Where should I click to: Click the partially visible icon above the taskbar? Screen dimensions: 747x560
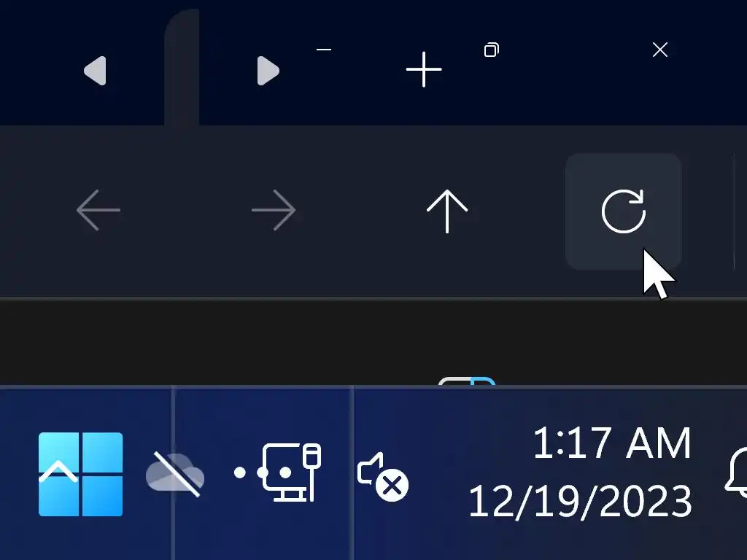point(467,381)
